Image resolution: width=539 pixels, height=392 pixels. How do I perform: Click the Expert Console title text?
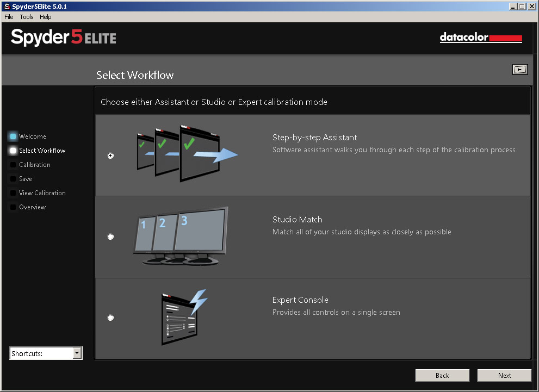click(300, 300)
